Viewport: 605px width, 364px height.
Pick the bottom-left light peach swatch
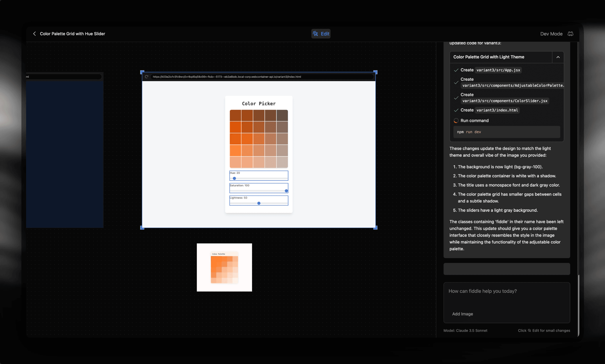235,162
